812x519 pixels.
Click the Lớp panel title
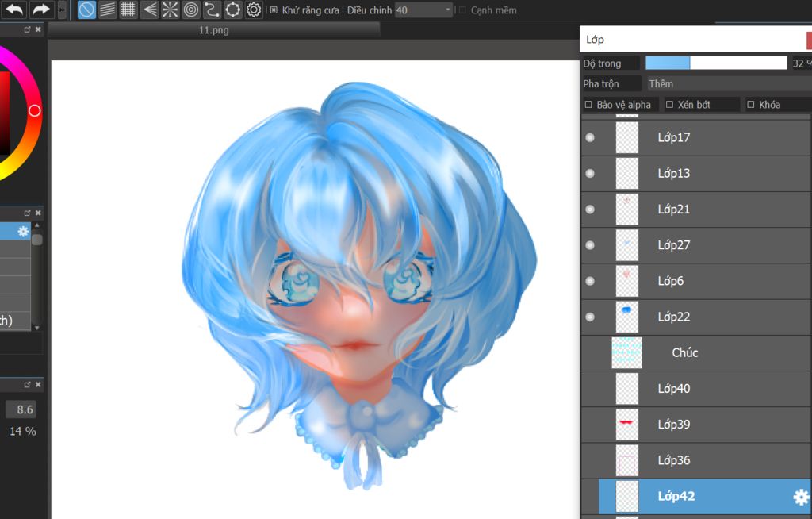(595, 40)
